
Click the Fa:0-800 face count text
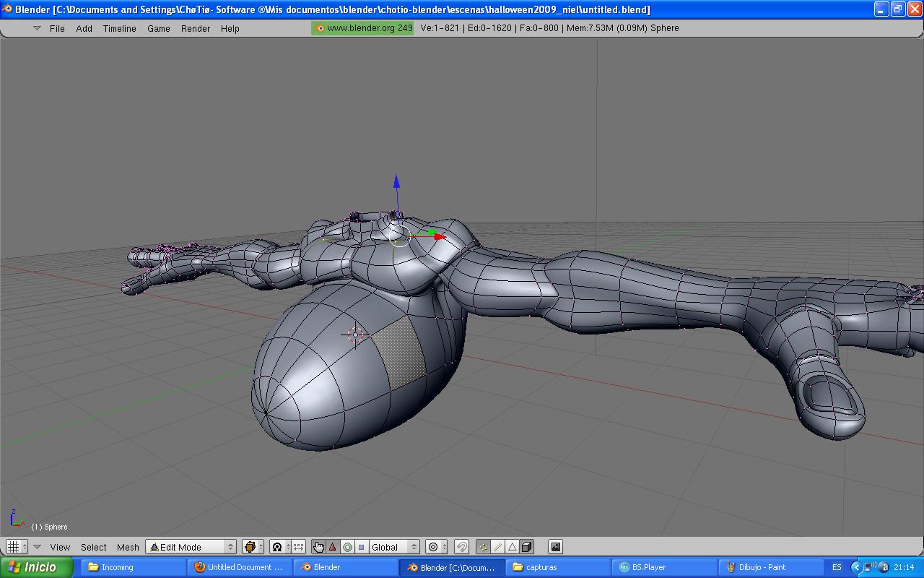(539, 28)
